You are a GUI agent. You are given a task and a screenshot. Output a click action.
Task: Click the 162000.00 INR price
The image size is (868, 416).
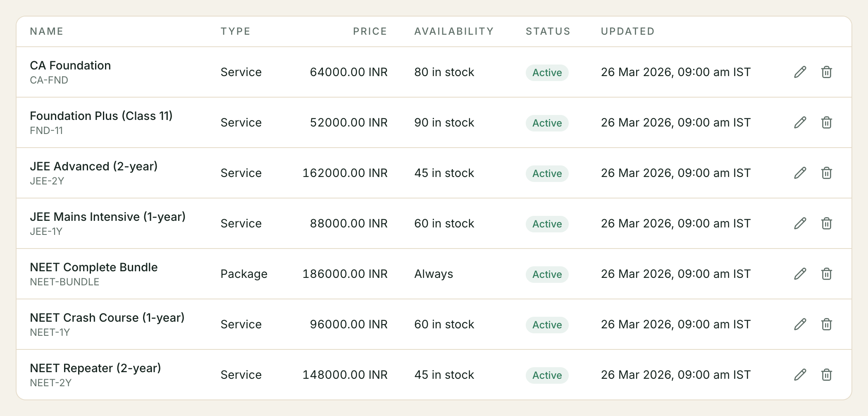coord(345,173)
